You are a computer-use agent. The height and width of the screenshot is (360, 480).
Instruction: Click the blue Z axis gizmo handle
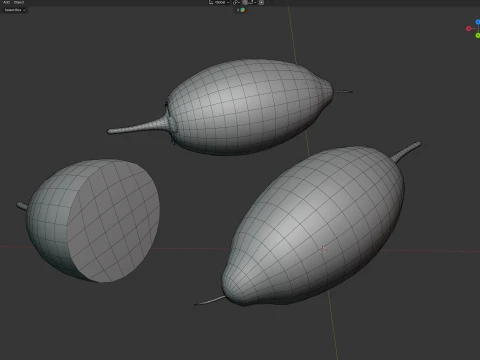tap(478, 22)
